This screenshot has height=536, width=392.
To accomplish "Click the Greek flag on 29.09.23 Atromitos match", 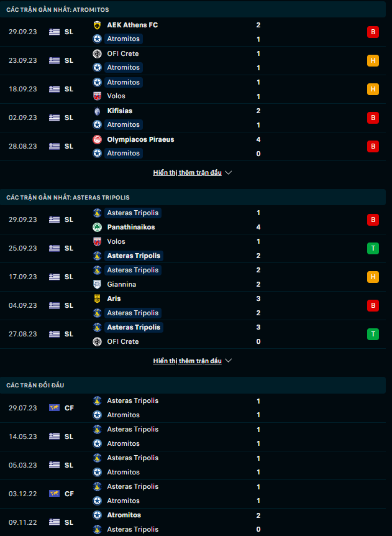I will click(55, 32).
